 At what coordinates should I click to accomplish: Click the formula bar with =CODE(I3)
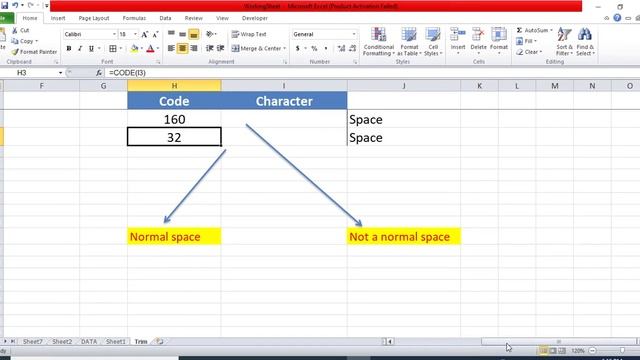pos(371,73)
